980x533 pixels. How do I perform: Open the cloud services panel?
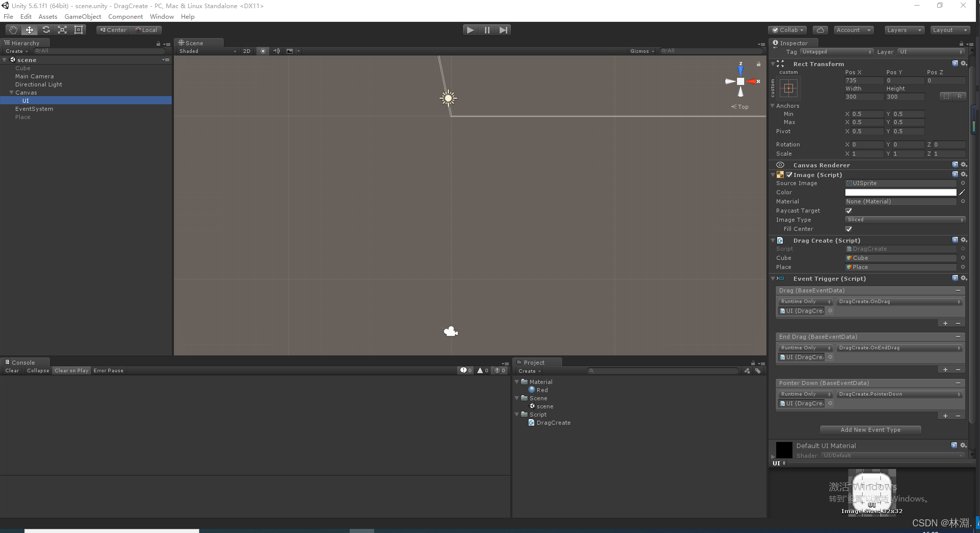[x=820, y=30]
